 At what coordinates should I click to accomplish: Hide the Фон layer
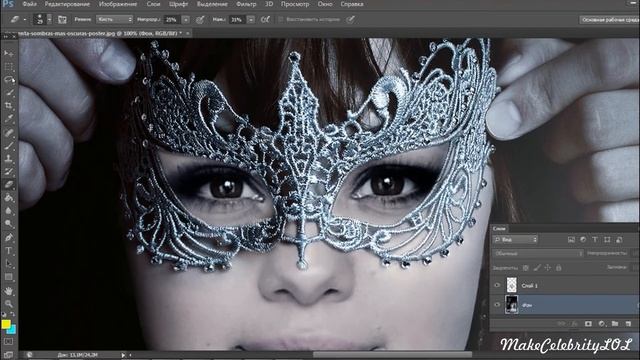pos(497,305)
